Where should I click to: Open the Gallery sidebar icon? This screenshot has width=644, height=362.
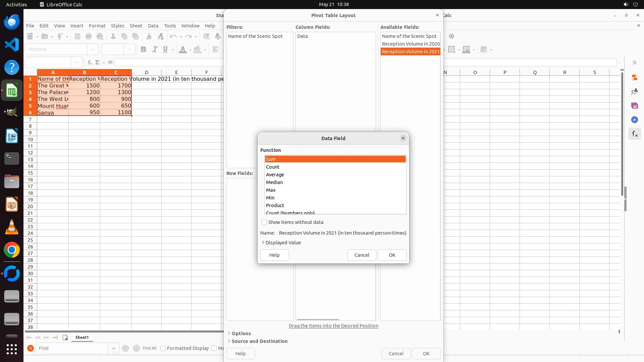[634, 106]
